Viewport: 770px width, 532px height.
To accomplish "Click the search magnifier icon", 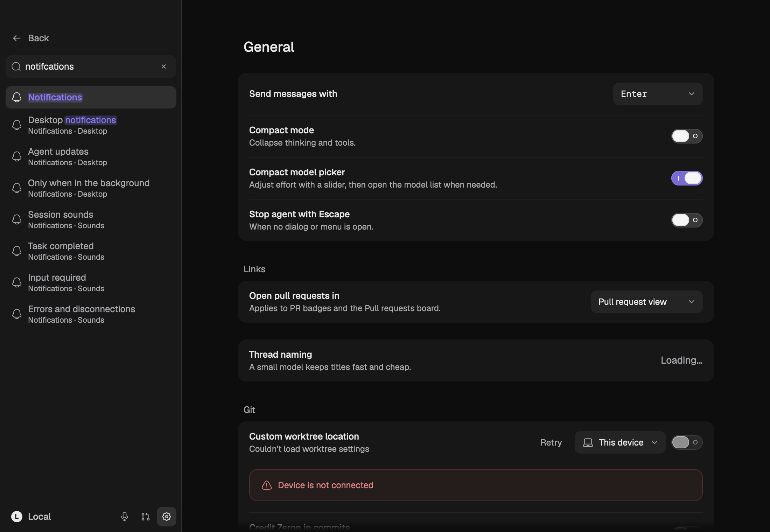I will pos(16,66).
